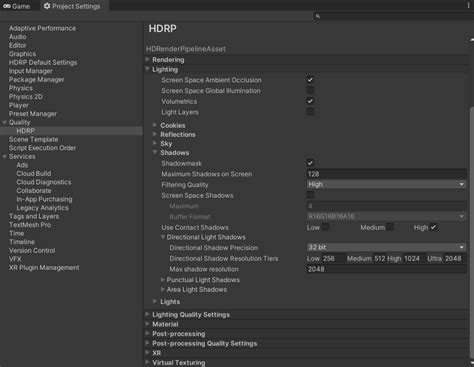The width and height of the screenshot is (474, 367).
Task: Enable Screen Space Global Illumination checkbox
Action: pos(310,90)
